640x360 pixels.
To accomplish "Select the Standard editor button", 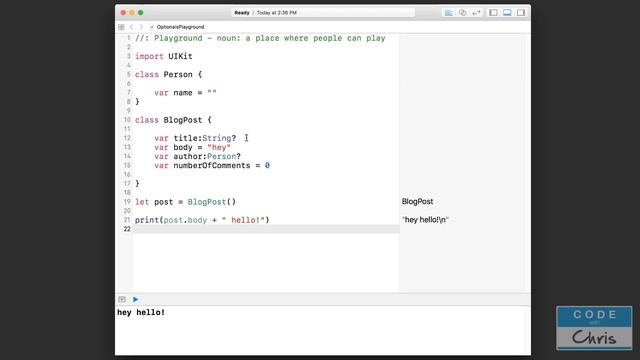I will click(449, 13).
